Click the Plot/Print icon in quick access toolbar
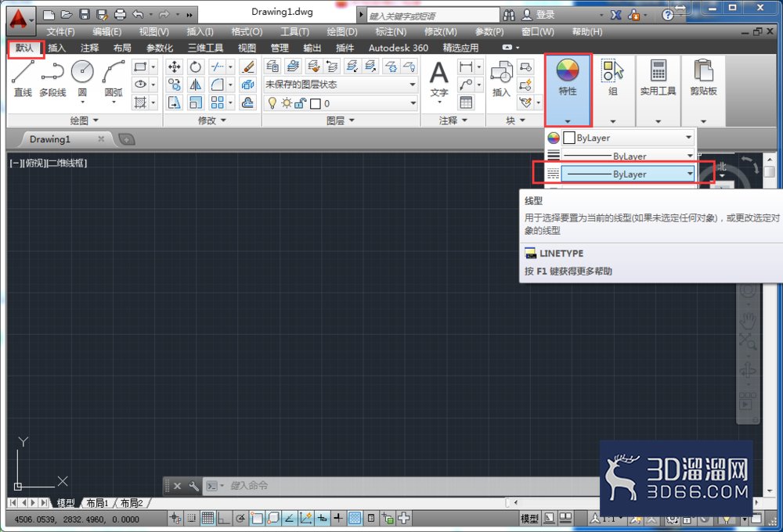The image size is (783, 532). click(x=121, y=14)
